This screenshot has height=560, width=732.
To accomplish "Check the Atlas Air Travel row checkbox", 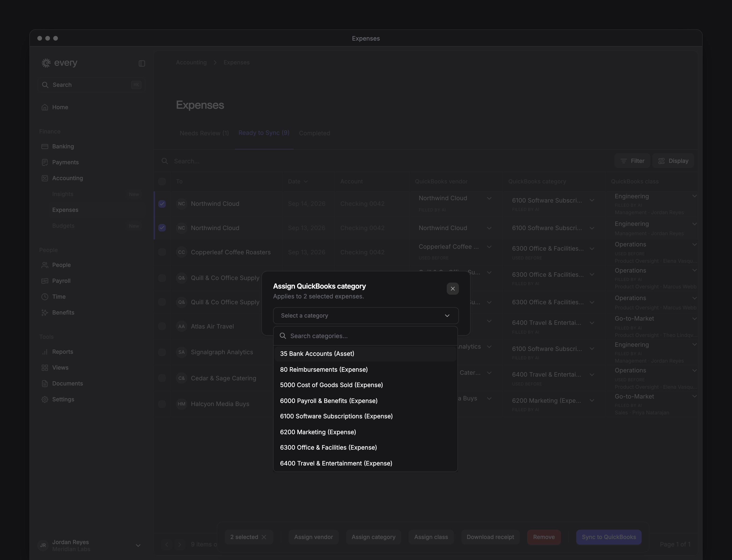I will pos(162,326).
